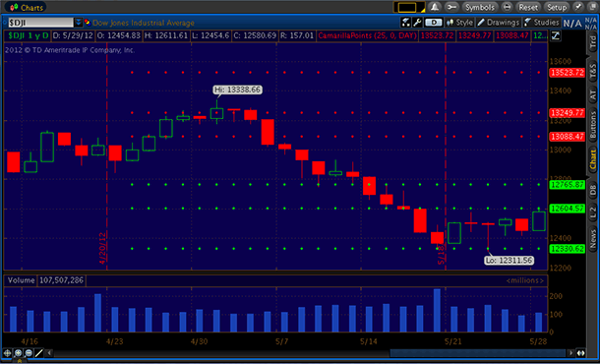Zoom in with the plus magnifier
Image resolution: width=600 pixels, height=364 pixels.
tap(18, 353)
